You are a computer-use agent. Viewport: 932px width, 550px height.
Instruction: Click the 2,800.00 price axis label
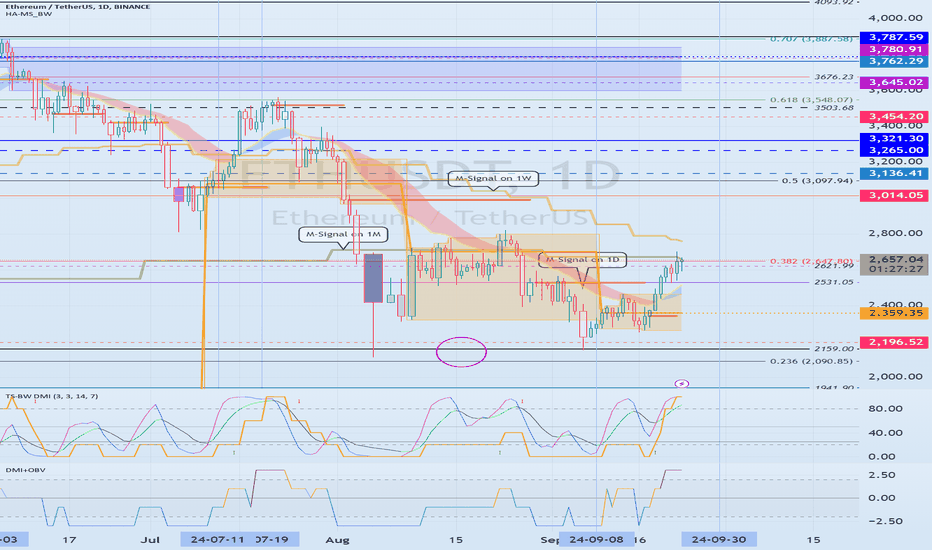(895, 233)
